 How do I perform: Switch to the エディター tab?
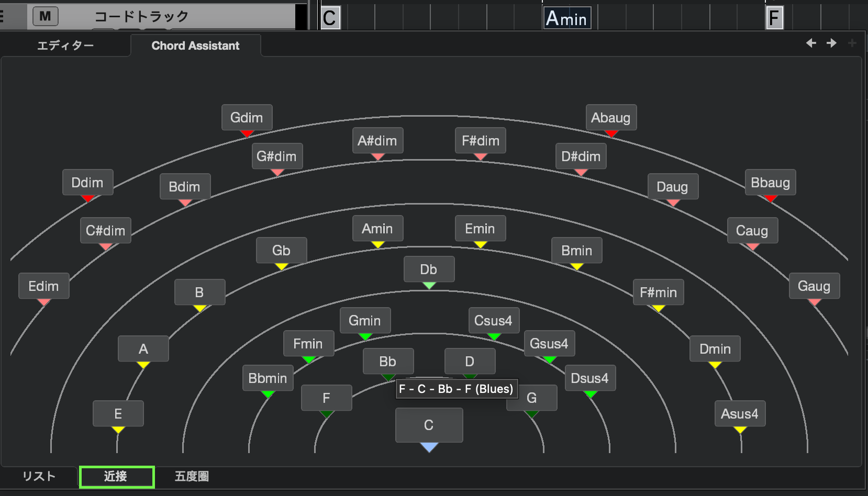[65, 46]
